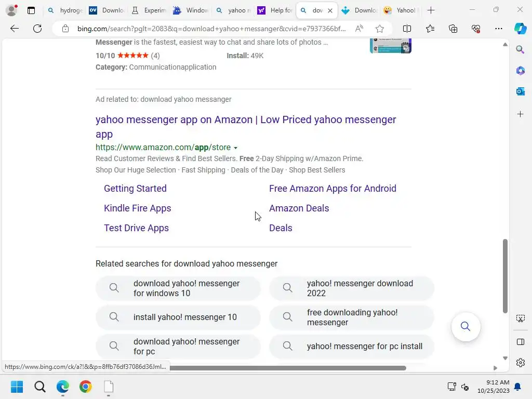The width and height of the screenshot is (532, 399).
Task: Click the Edge taskbar icon
Action: [x=63, y=387]
